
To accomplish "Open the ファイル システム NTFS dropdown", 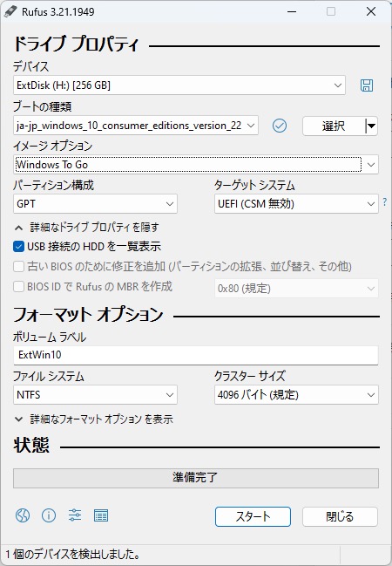I will coord(95,394).
